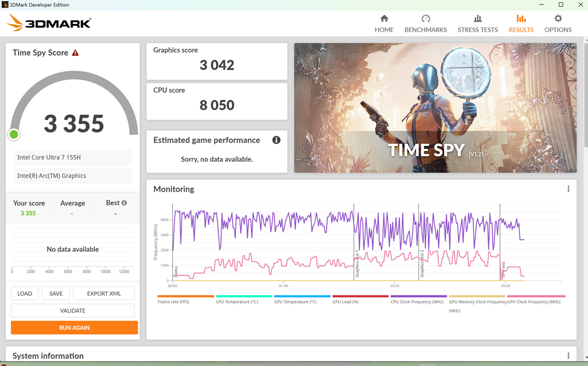Open the Benchmarks gauge icon
This screenshot has width=588, height=366.
point(425,19)
